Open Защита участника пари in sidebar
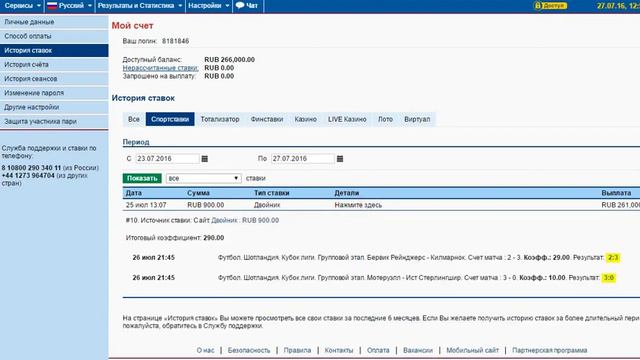 click(x=54, y=122)
